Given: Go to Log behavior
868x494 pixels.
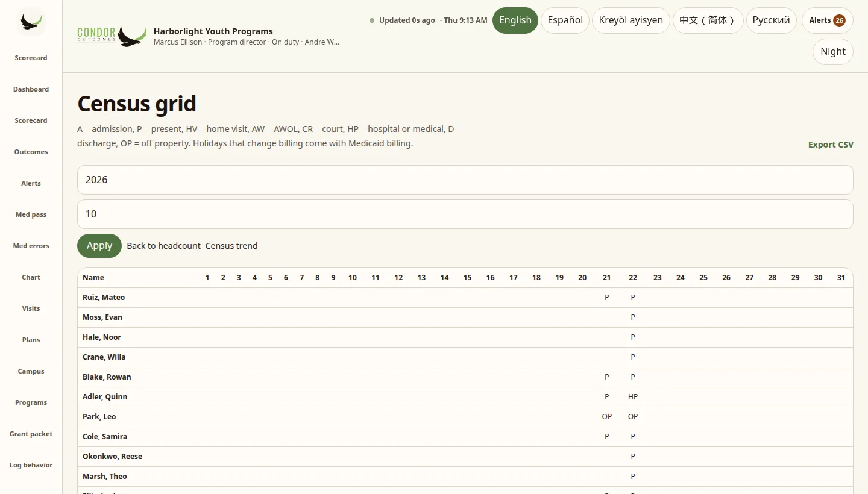Looking at the screenshot, I should [x=31, y=465].
